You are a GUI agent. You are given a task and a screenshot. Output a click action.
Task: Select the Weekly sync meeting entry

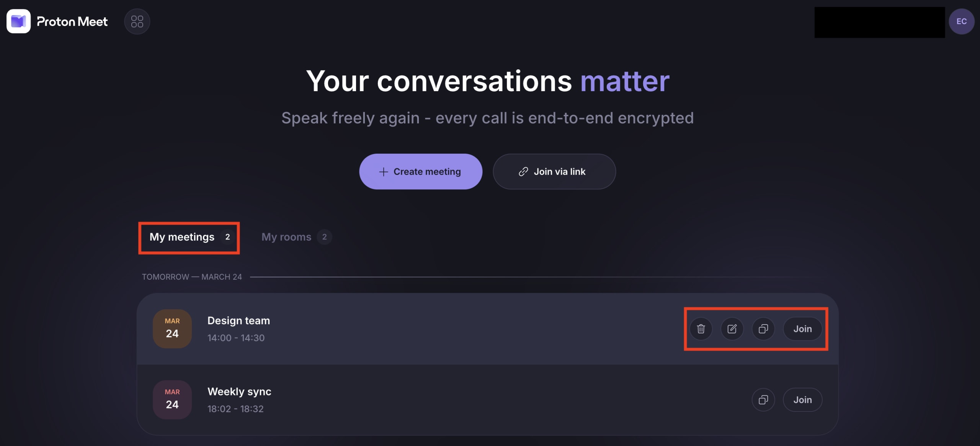pyautogui.click(x=421, y=399)
